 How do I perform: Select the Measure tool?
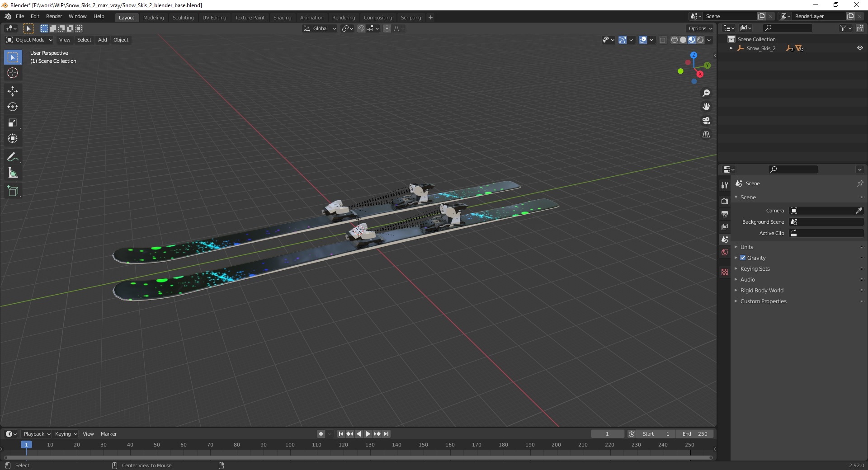pos(13,173)
